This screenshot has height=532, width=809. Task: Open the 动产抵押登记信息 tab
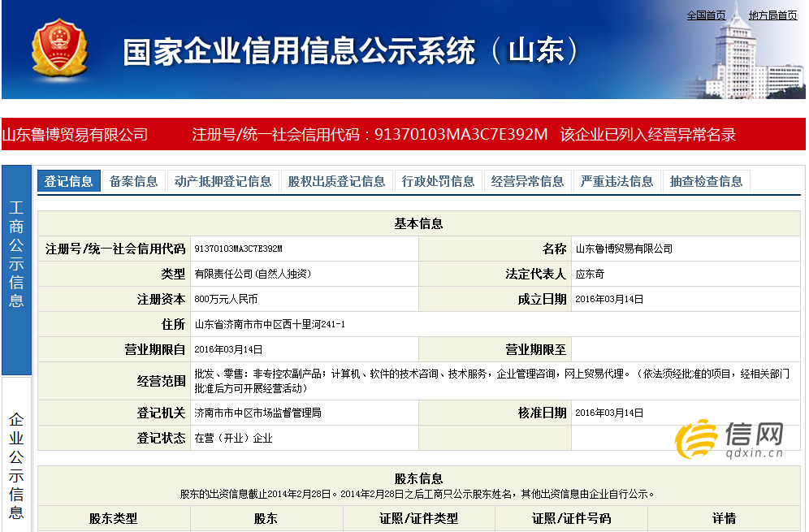pos(223,181)
